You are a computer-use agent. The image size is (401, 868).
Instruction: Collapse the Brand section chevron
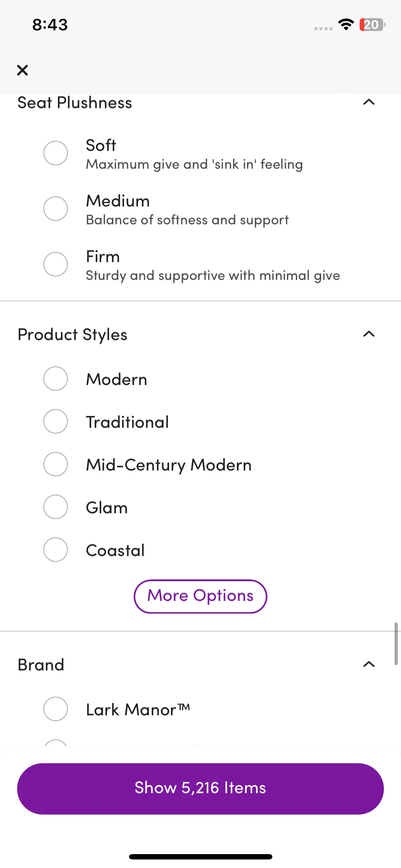pyautogui.click(x=369, y=664)
